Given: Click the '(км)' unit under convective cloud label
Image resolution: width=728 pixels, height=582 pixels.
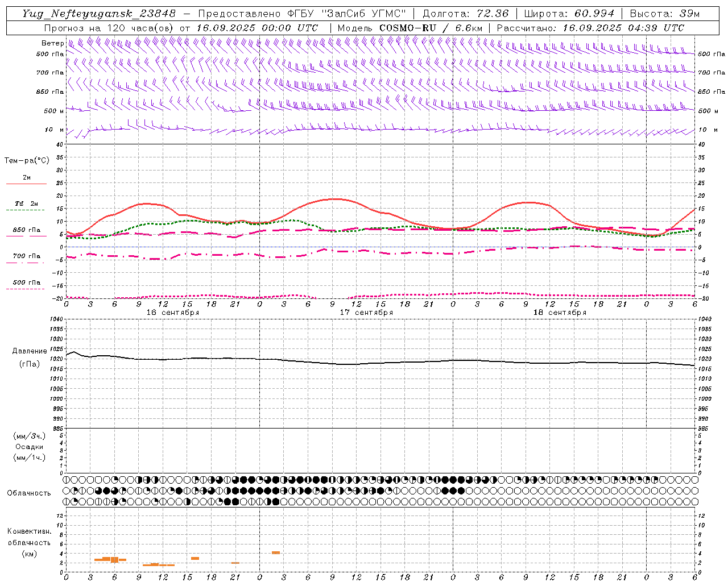Looking at the screenshot, I should click(x=29, y=553).
